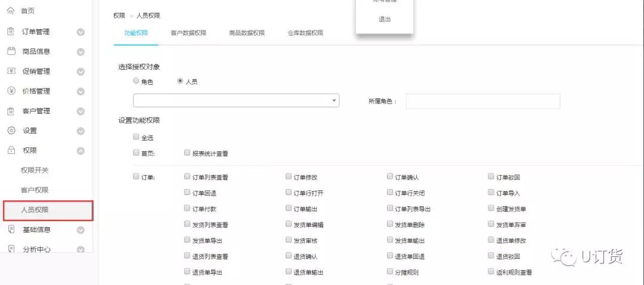The width and height of the screenshot is (644, 285).
Task: Enable the 订单列表查看 checkbox
Action: point(187,176)
